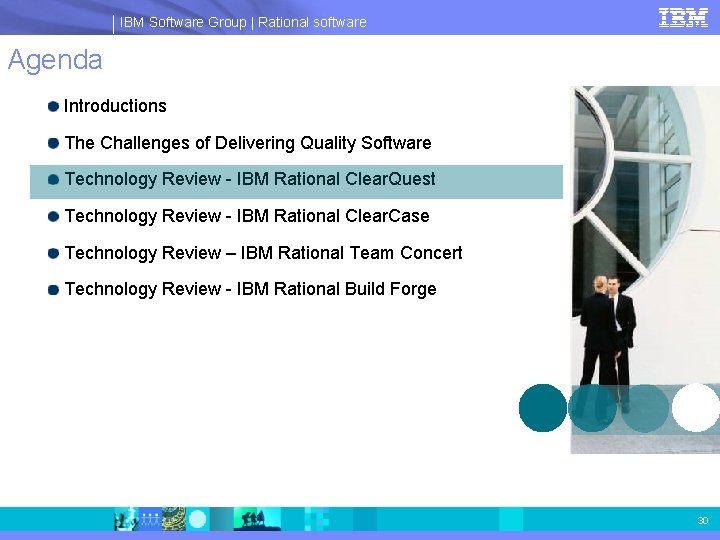This screenshot has height=540, width=720.
Task: Select the "IBM Rational ClearCase" agenda item
Action: 247,216
